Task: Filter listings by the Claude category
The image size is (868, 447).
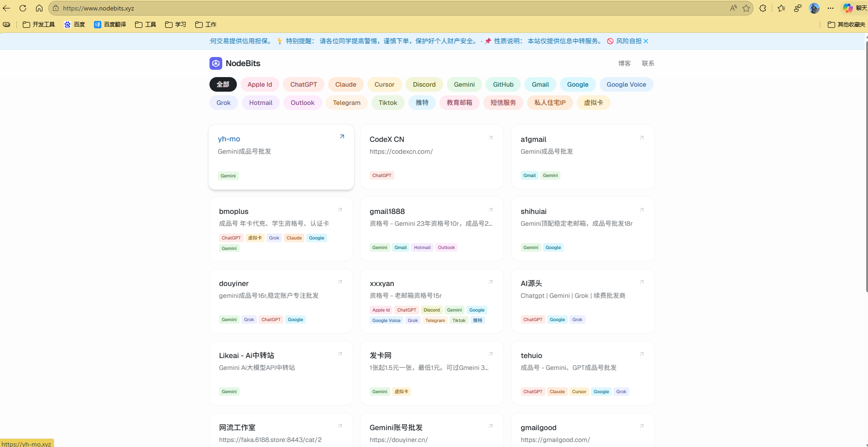Action: [x=345, y=84]
